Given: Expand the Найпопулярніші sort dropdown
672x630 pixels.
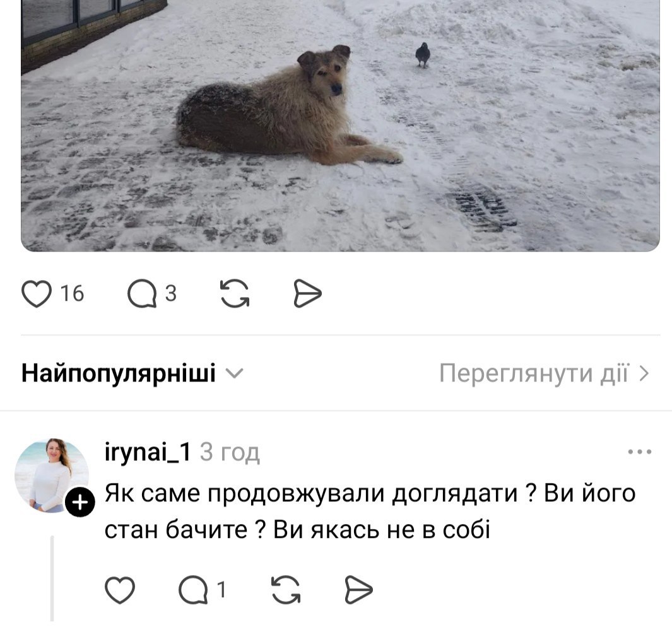Looking at the screenshot, I should [133, 373].
